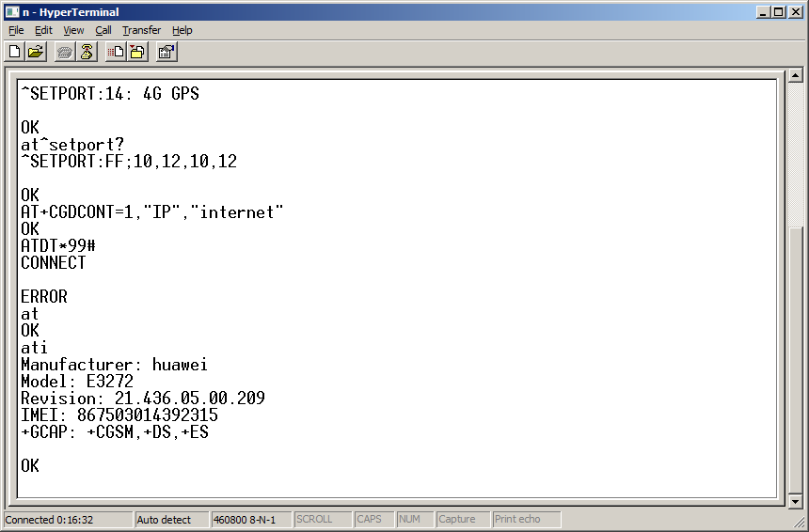The height and width of the screenshot is (532, 809).
Task: Click the AT+CGDCONT=1,"IP","internet" line
Action: click(152, 211)
